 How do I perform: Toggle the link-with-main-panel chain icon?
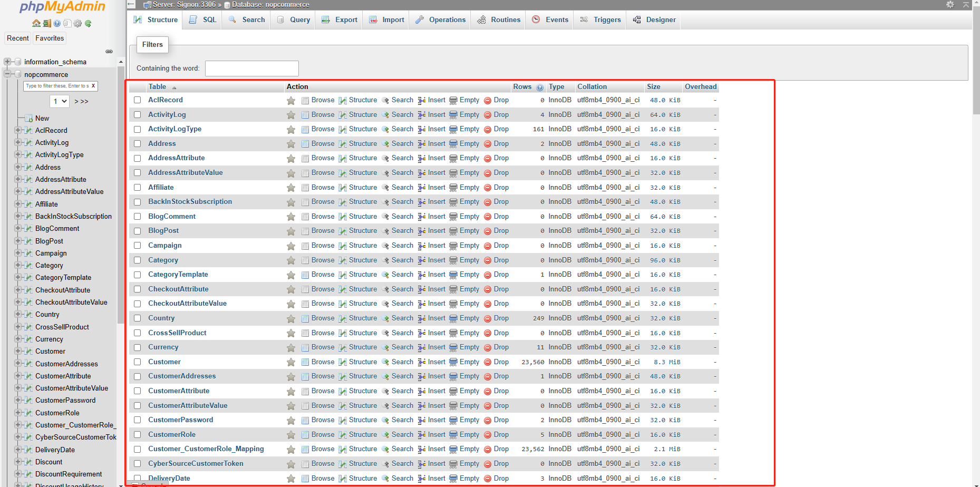click(109, 51)
